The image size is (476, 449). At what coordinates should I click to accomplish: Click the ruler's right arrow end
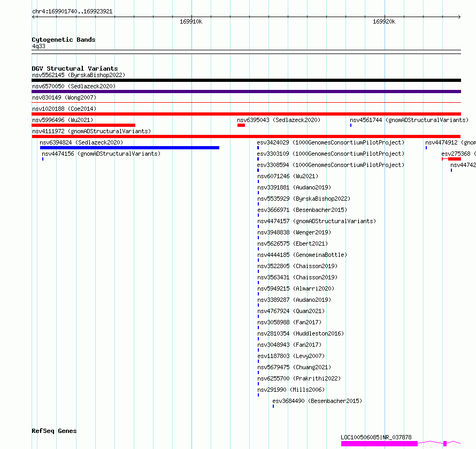point(459,17)
